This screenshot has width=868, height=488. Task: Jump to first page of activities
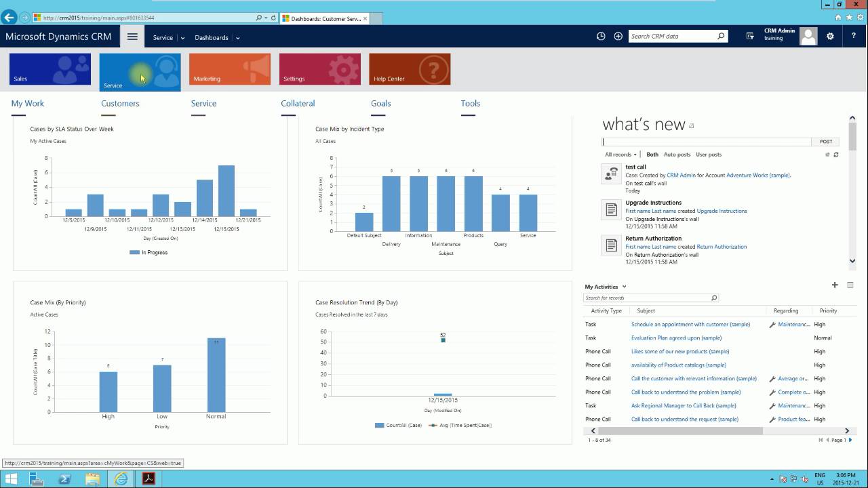pos(821,440)
